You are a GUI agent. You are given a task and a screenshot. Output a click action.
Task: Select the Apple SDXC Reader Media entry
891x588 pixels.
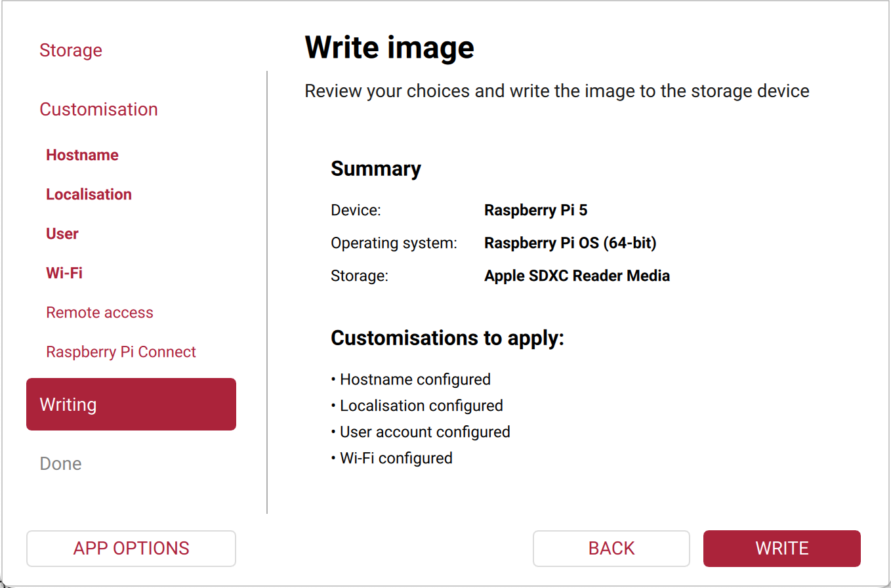[x=577, y=276]
